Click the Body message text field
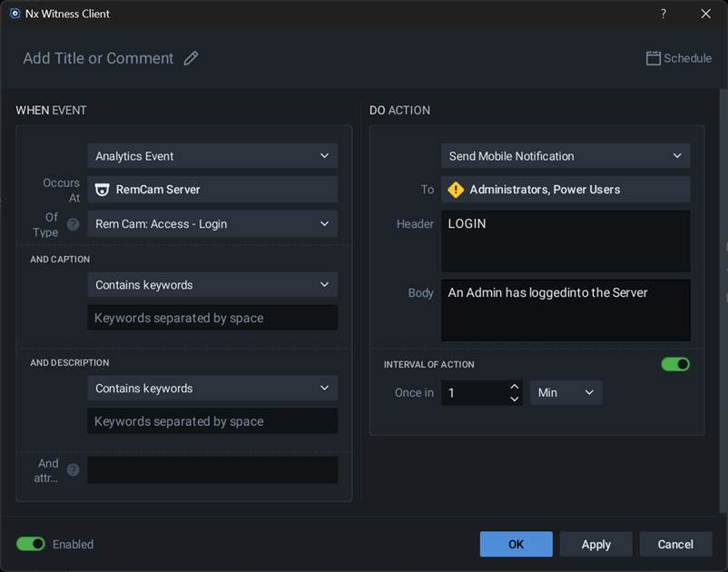 tap(566, 311)
